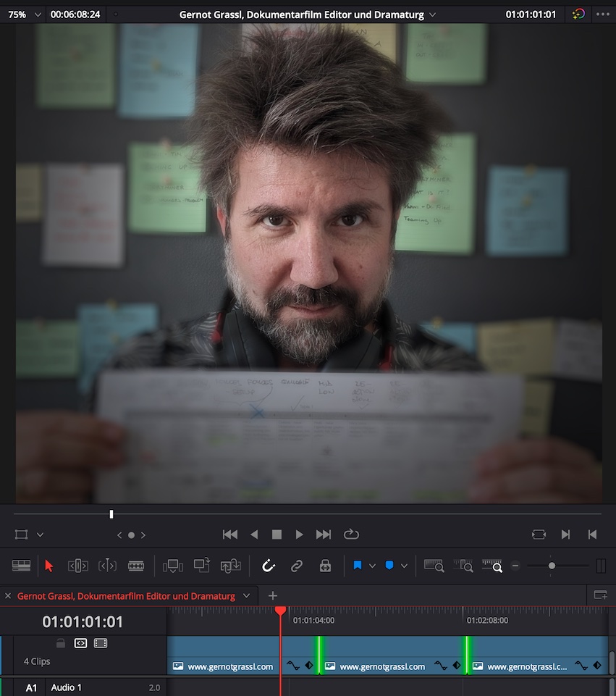Screen dimensions: 616x696
Task: Choose the Dynamic trim mode tool
Action: click(x=107, y=566)
